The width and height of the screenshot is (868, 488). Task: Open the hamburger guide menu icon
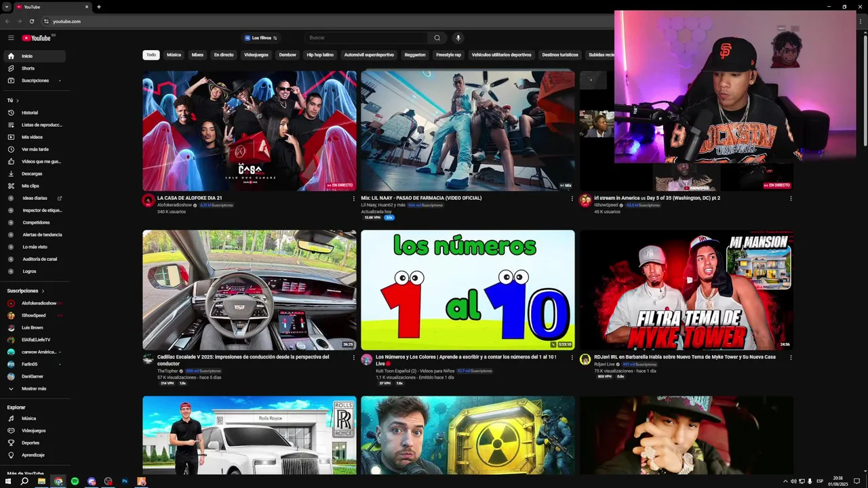click(11, 38)
